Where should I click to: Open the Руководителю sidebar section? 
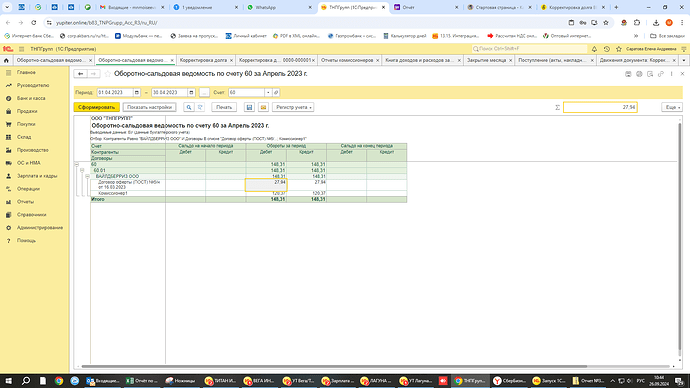click(33, 85)
